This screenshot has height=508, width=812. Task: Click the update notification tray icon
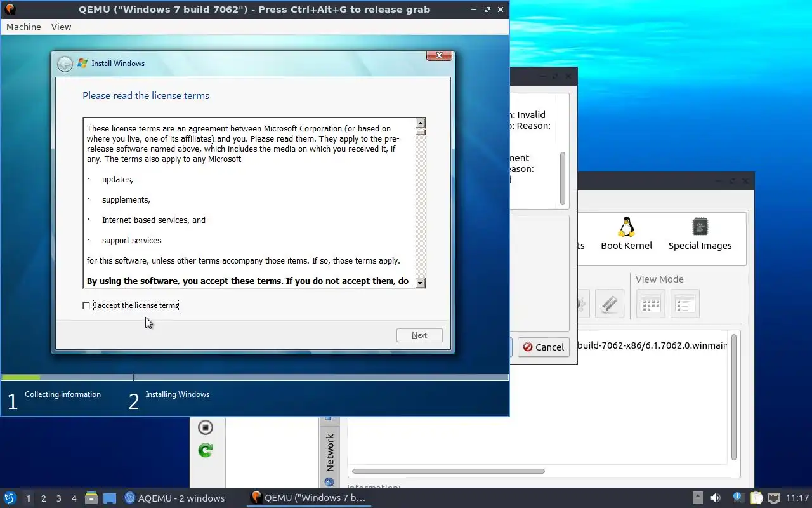coord(738,498)
